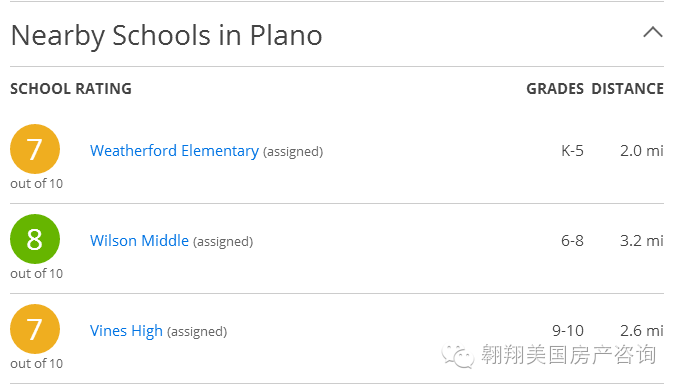Click the out of 10 text under the green badge

coord(37,274)
